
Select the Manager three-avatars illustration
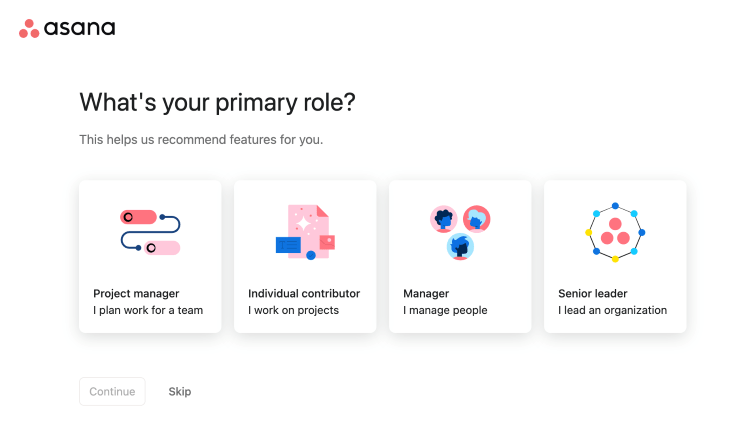460,232
